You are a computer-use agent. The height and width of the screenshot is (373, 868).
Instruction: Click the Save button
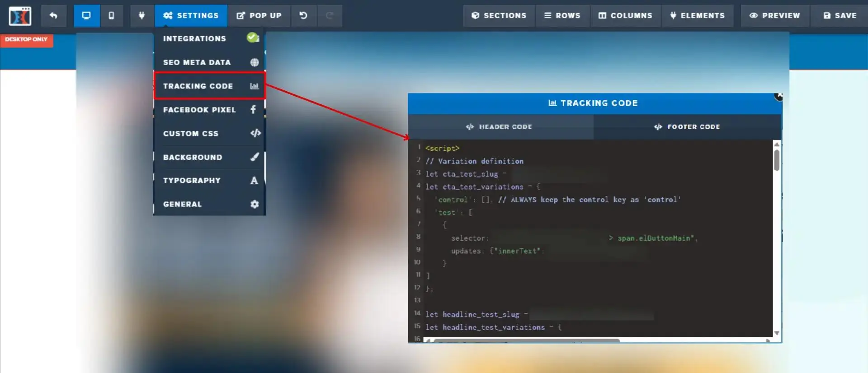pyautogui.click(x=840, y=16)
